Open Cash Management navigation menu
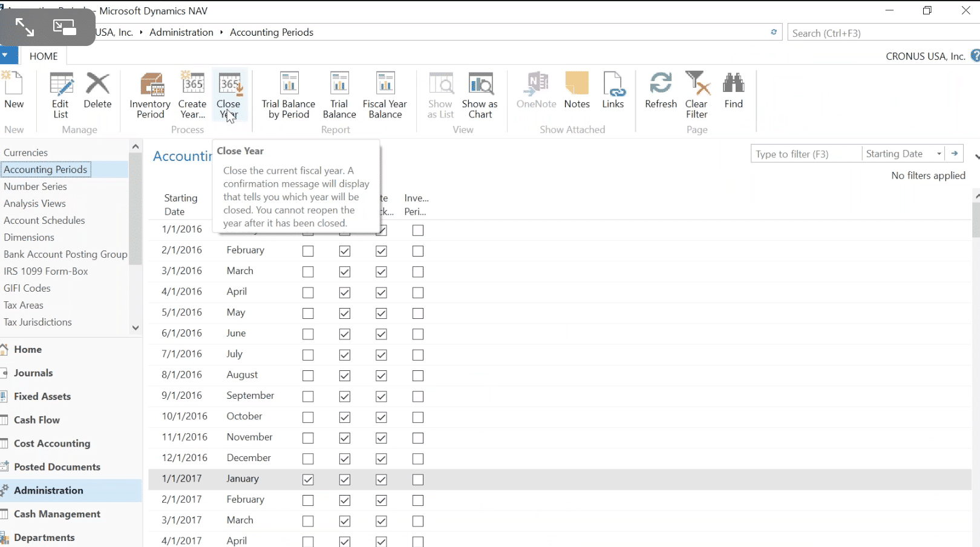Viewport: 980px width, 547px height. 57,514
